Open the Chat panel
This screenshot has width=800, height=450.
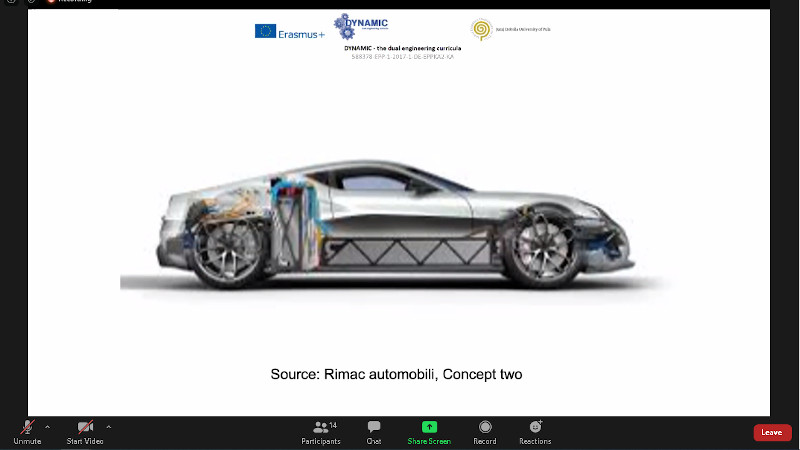click(374, 432)
